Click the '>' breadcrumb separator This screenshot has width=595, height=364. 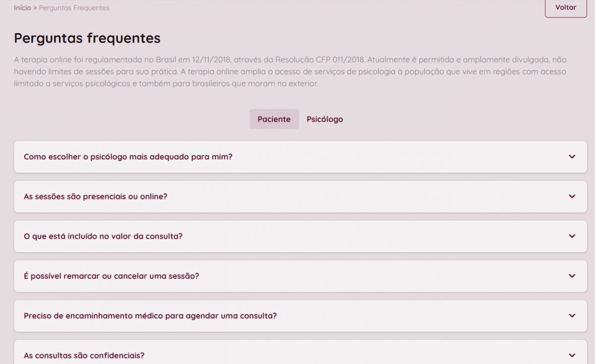tap(35, 8)
